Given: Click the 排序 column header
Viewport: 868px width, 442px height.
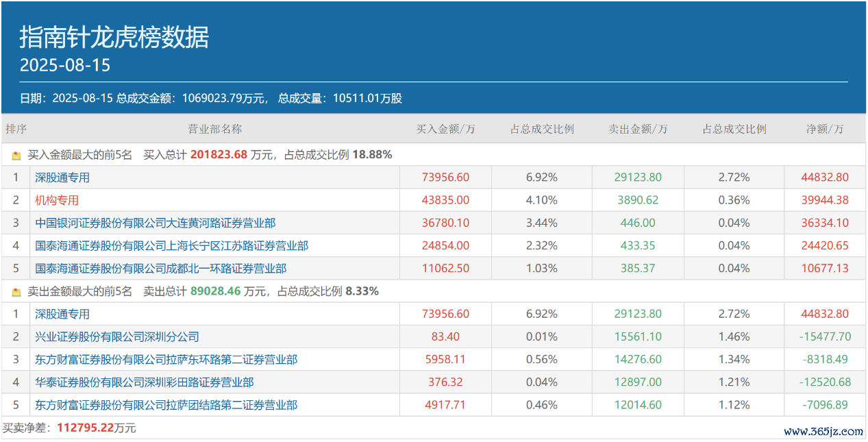Looking at the screenshot, I should click(x=16, y=129).
